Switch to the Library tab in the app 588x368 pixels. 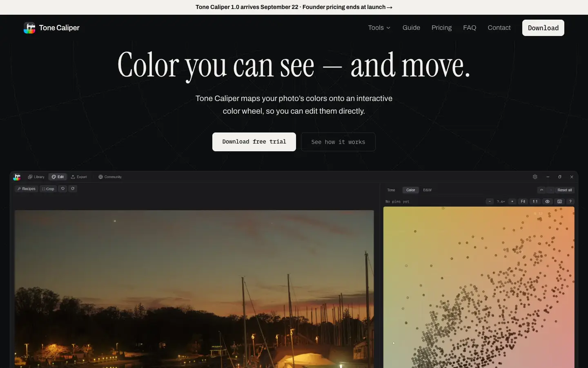coord(36,177)
